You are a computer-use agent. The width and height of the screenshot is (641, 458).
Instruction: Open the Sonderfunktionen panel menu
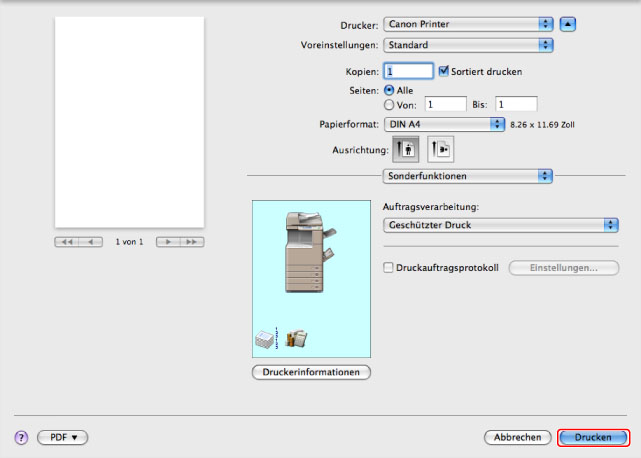tap(468, 176)
